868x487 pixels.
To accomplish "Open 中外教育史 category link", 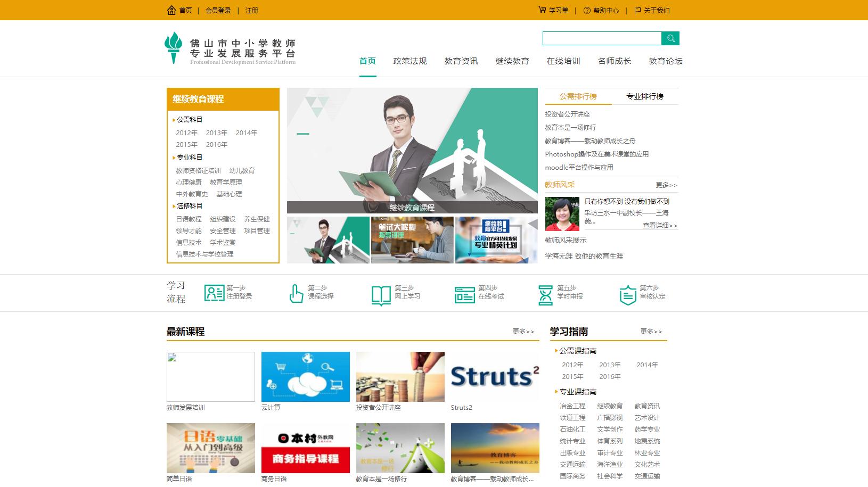I will point(192,194).
